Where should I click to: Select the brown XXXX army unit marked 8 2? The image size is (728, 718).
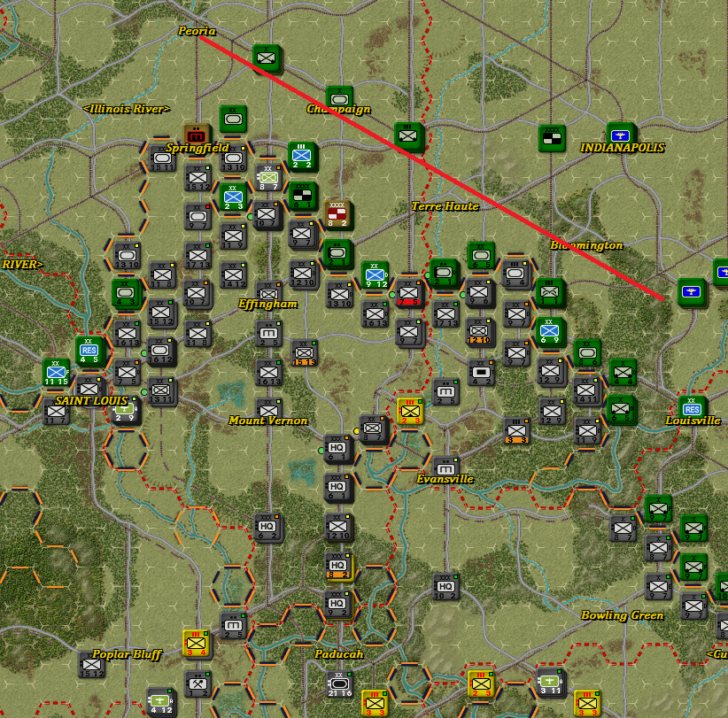coord(337,214)
